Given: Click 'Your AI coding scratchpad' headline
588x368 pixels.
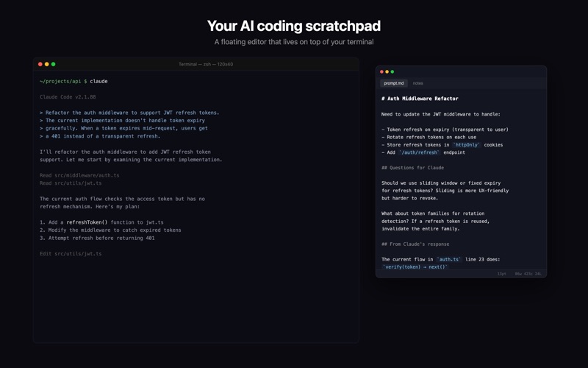Looking at the screenshot, I should tap(294, 26).
